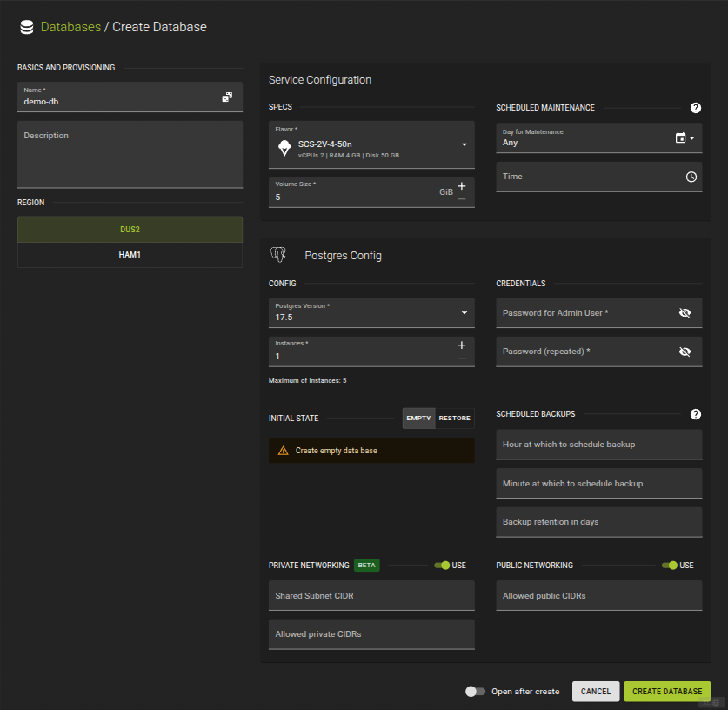Click the CREATE DATABASE button
The height and width of the screenshot is (710, 728).
667,692
